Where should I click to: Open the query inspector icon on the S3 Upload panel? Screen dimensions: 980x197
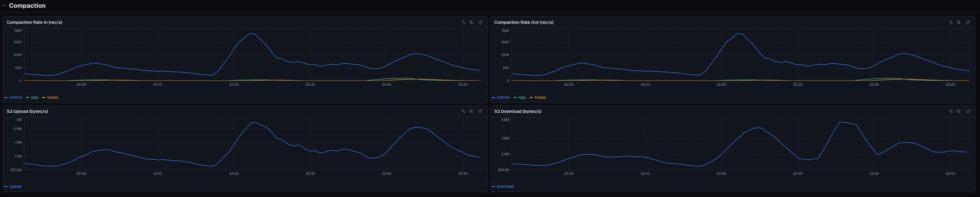click(463, 111)
